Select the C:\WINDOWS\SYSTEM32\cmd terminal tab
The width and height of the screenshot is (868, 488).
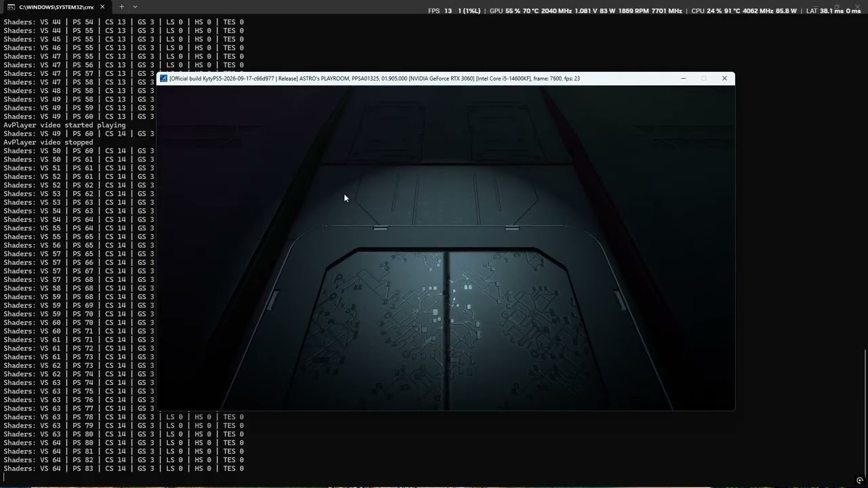click(x=57, y=7)
